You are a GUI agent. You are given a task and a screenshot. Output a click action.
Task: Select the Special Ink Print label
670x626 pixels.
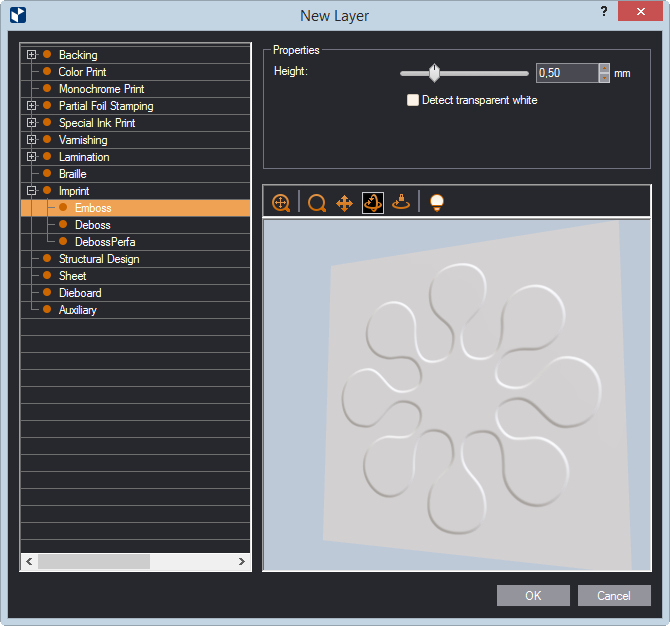(x=97, y=123)
